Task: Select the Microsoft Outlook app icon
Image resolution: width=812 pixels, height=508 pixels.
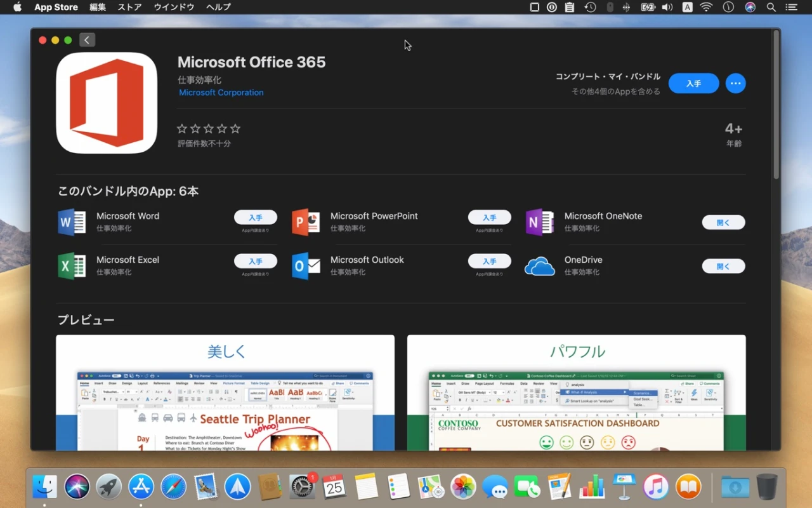Action: click(x=305, y=265)
